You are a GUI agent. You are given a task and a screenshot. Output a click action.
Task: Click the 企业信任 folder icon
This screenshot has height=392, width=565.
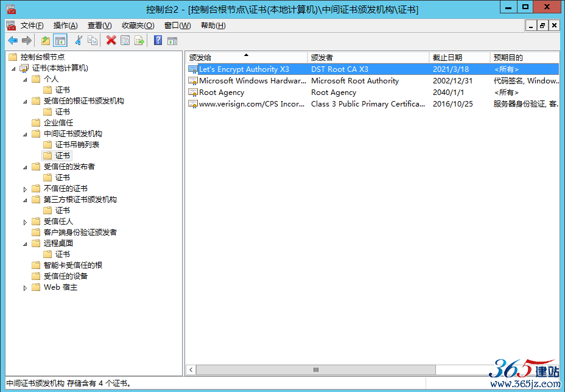coord(36,122)
